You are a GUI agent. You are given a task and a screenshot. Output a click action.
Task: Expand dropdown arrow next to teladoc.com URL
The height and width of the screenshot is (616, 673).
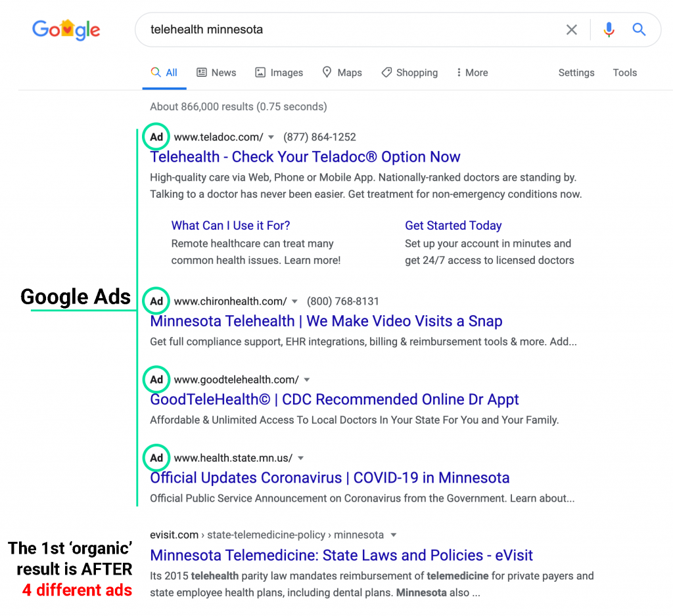pos(271,137)
